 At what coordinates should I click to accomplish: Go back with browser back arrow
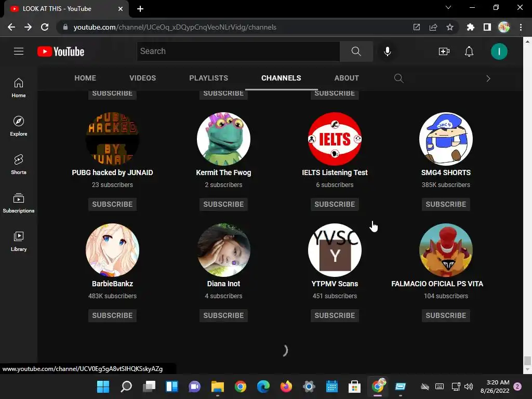[11, 27]
